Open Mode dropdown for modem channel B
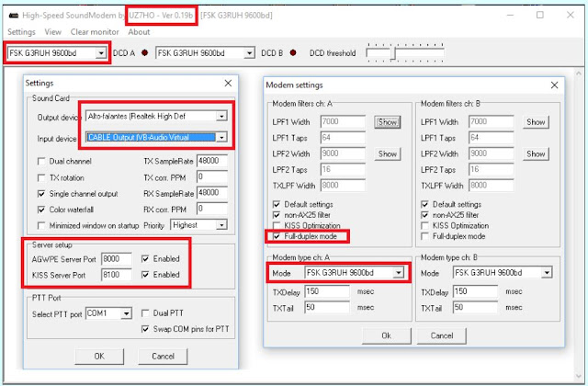The image size is (588, 386). tap(547, 273)
